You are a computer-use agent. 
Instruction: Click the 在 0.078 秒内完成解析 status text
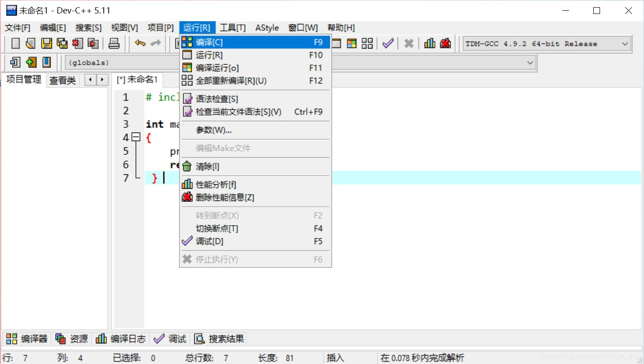[422, 358]
